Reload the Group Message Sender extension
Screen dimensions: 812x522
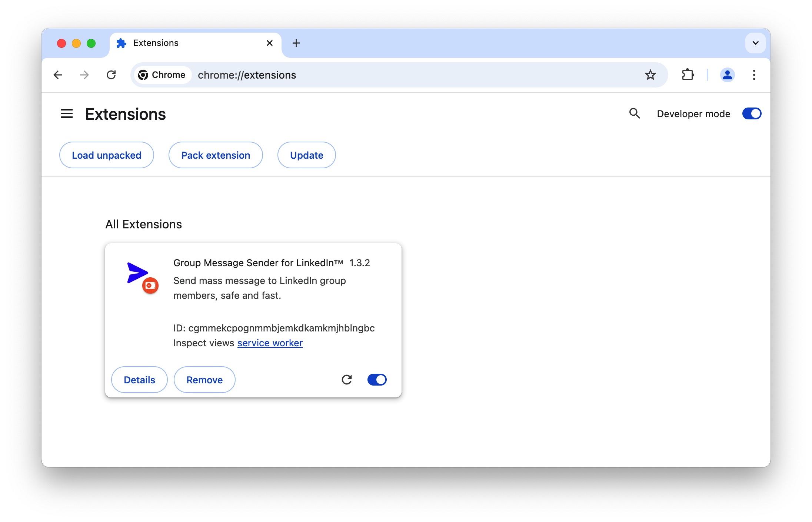[x=347, y=380]
